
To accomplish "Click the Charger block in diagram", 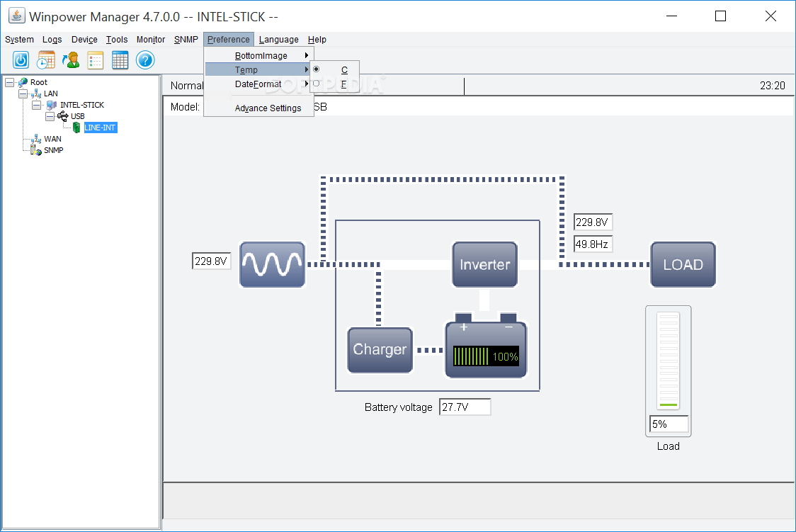I will tap(380, 350).
